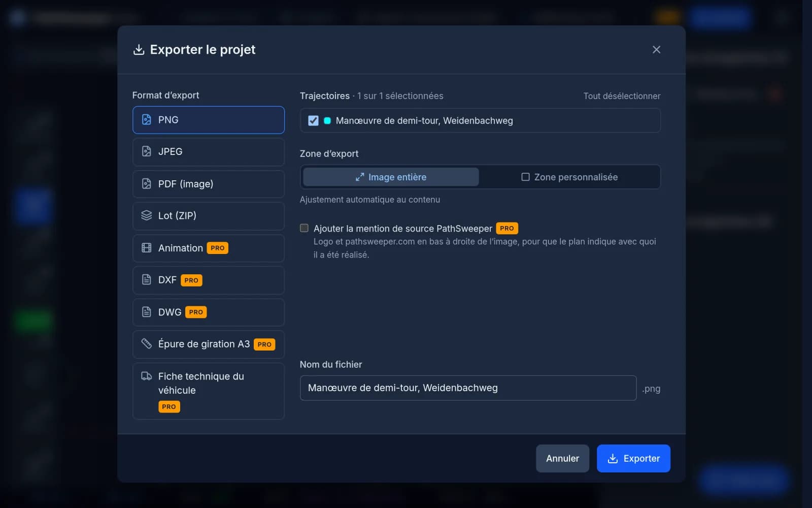Click the PRO badge next to PathSweeper mention
The image size is (812, 508).
click(507, 228)
